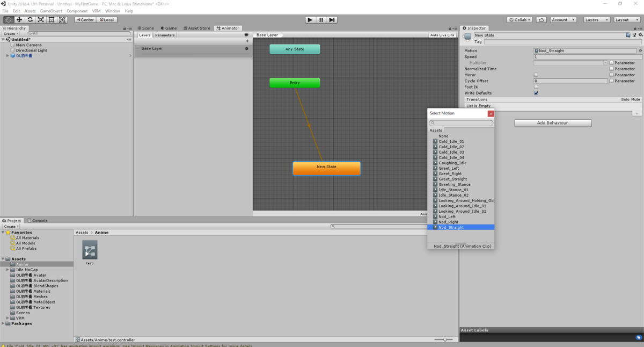Close the Select Motion popup

click(x=491, y=113)
